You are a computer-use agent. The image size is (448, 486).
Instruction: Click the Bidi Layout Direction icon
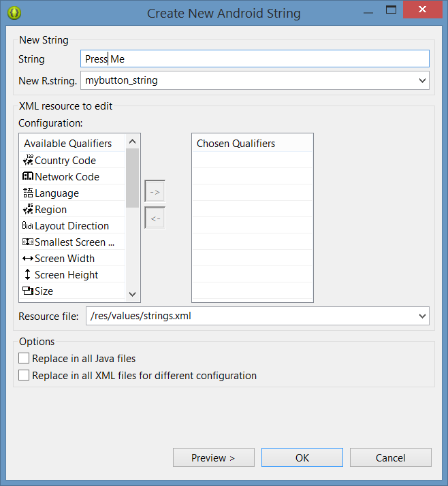pyautogui.click(x=28, y=225)
